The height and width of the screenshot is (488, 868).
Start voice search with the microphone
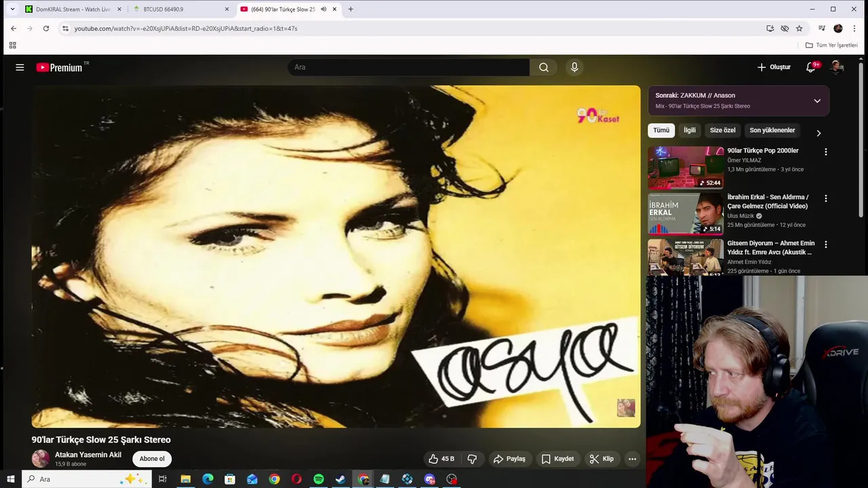(574, 67)
